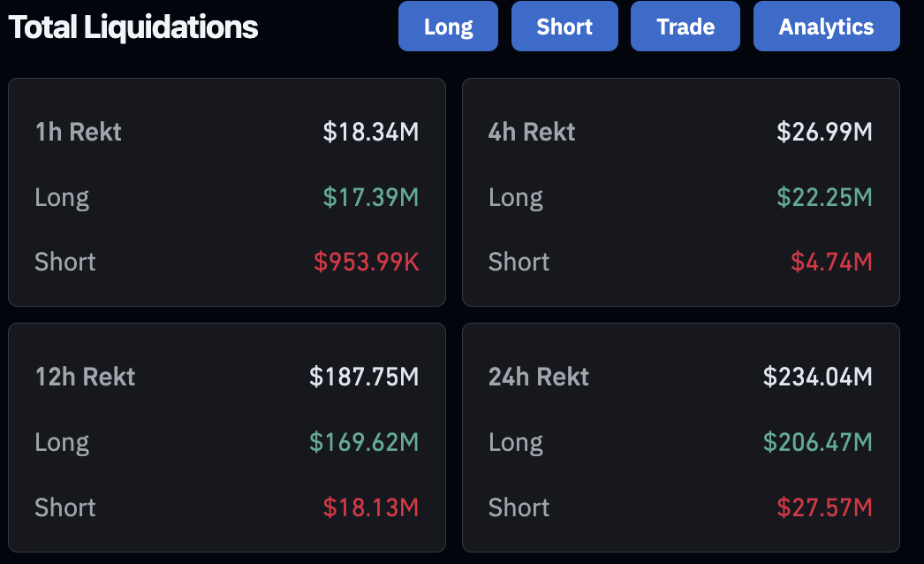Viewport: 924px width, 564px height.
Task: Click the $187.75M 12h total value
Action: pos(364,377)
